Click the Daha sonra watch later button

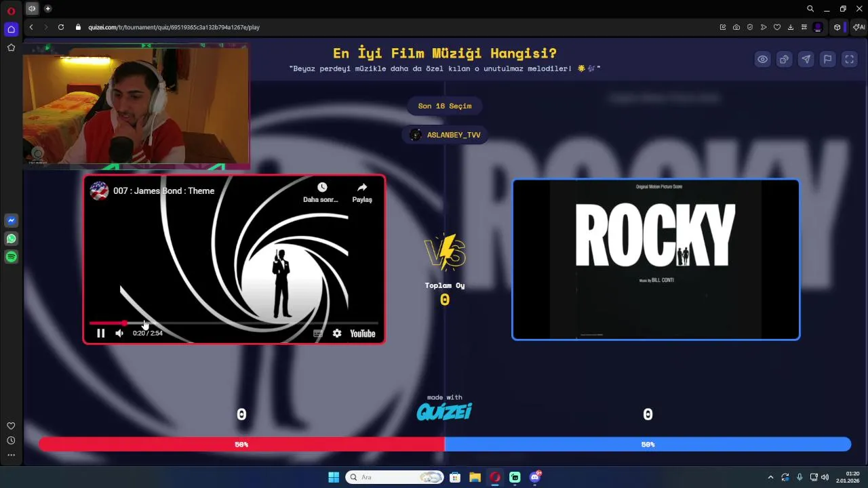(x=321, y=192)
